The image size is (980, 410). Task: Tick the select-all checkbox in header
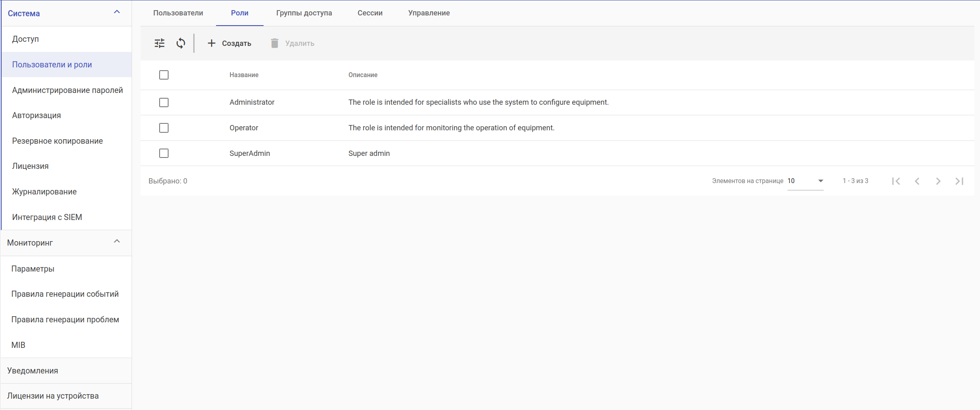(164, 75)
